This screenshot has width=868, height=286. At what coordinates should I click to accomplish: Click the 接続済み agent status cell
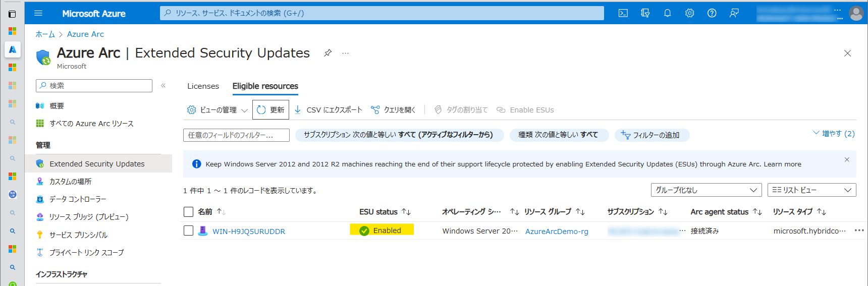[x=704, y=231]
